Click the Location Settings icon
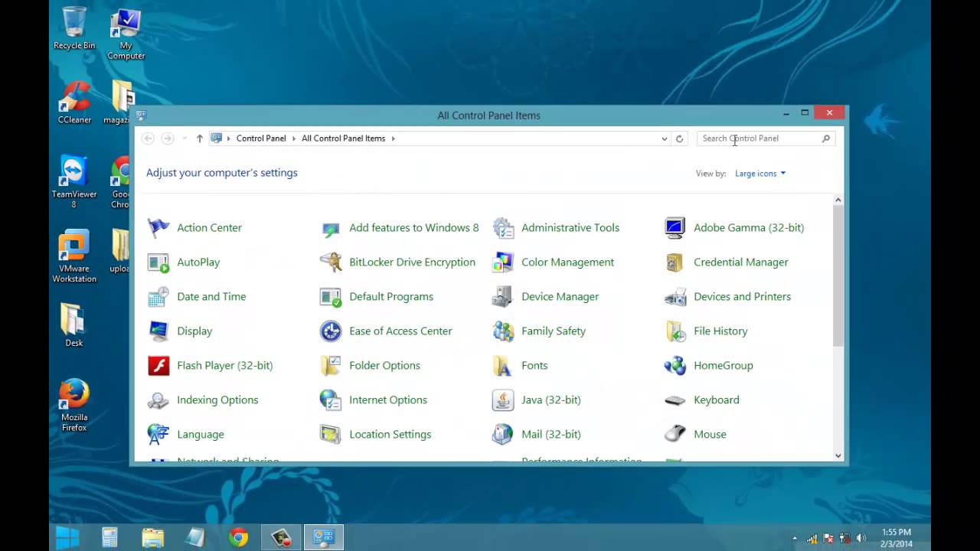Image resolution: width=980 pixels, height=551 pixels. coord(331,434)
